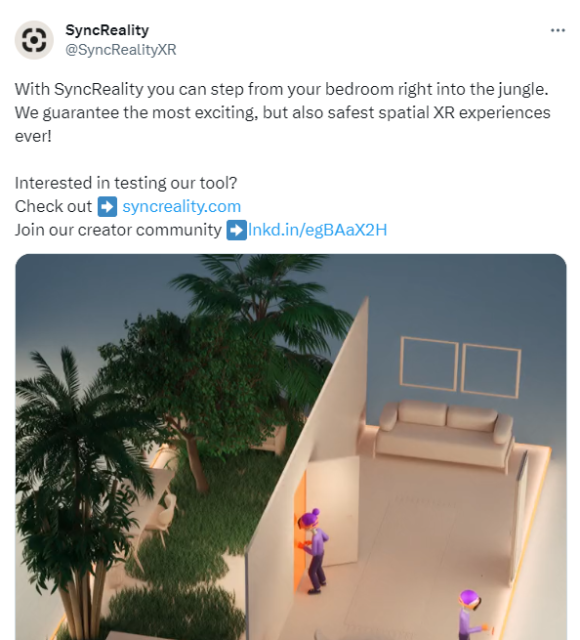The image size is (580, 640).
Task: Click the arrow emoji before syncreality.com
Action: [x=107, y=207]
